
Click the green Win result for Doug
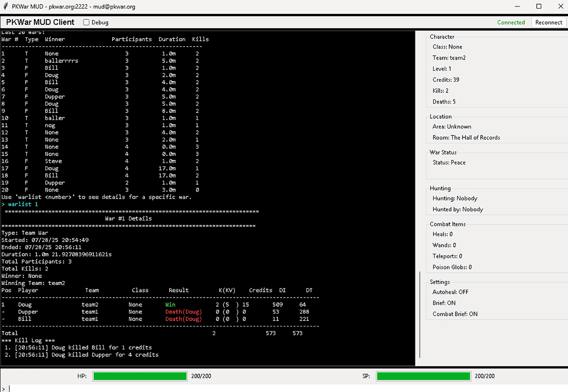click(170, 305)
